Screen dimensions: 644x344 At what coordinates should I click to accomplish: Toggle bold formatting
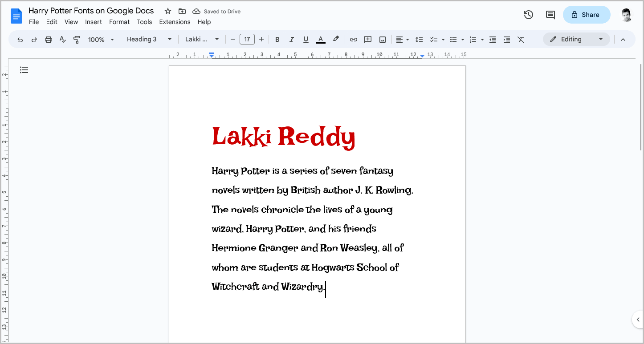pos(277,39)
